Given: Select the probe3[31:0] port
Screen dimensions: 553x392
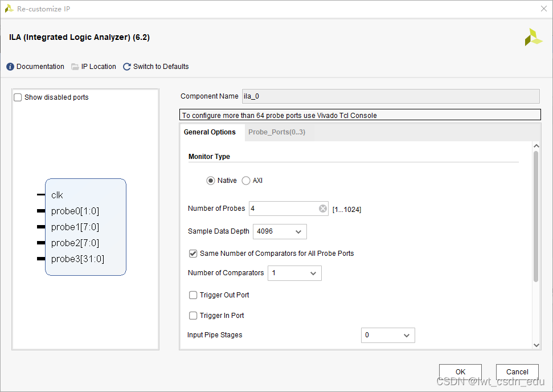Looking at the screenshot, I should coord(77,259).
